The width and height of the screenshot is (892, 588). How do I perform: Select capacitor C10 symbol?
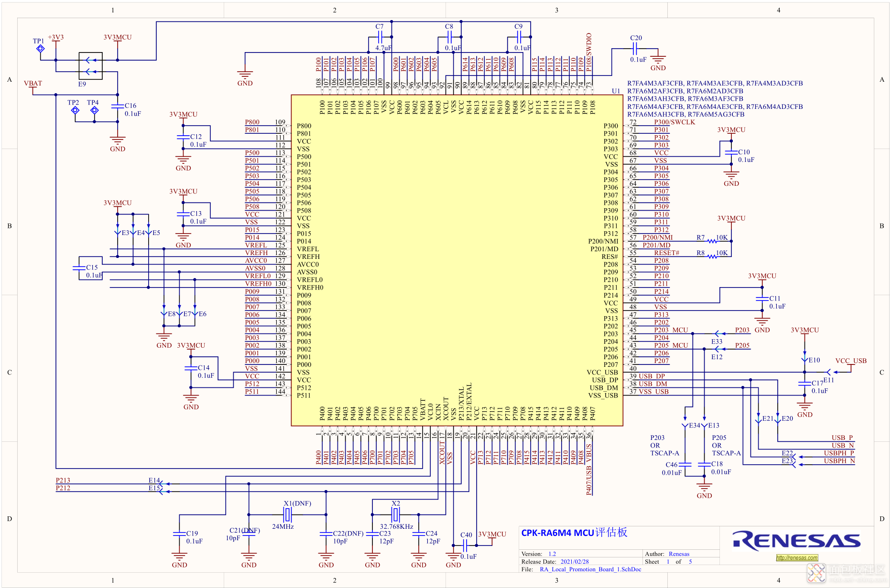coord(731,152)
